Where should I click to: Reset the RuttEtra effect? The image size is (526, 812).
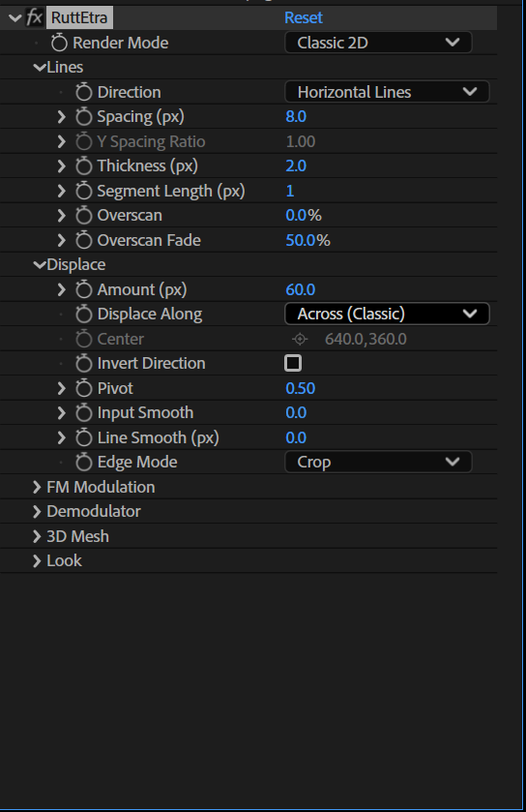click(x=304, y=17)
